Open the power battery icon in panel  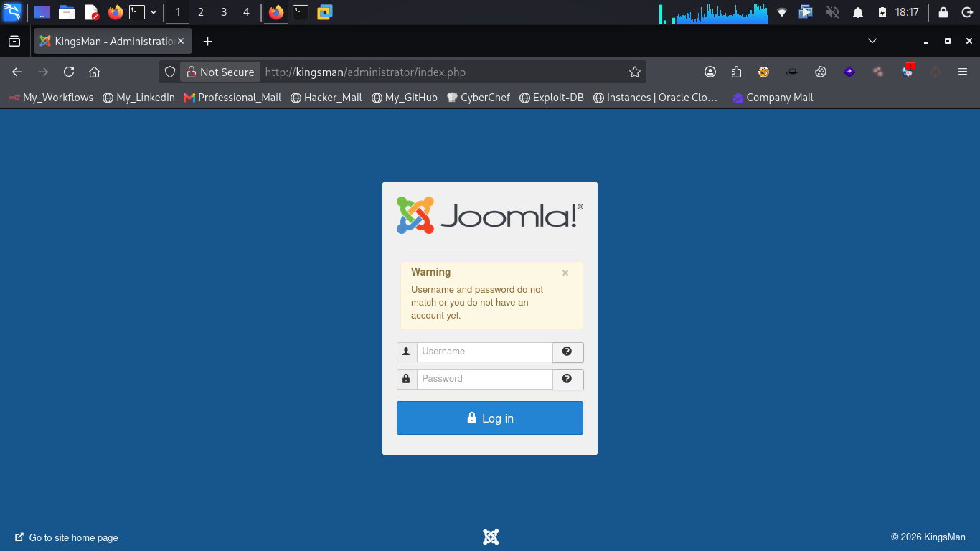coord(882,12)
